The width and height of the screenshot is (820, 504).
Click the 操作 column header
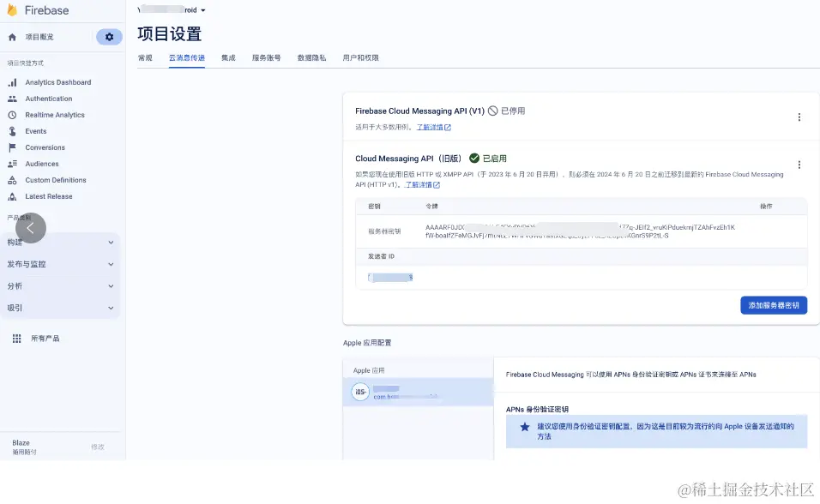pyautogui.click(x=766, y=207)
